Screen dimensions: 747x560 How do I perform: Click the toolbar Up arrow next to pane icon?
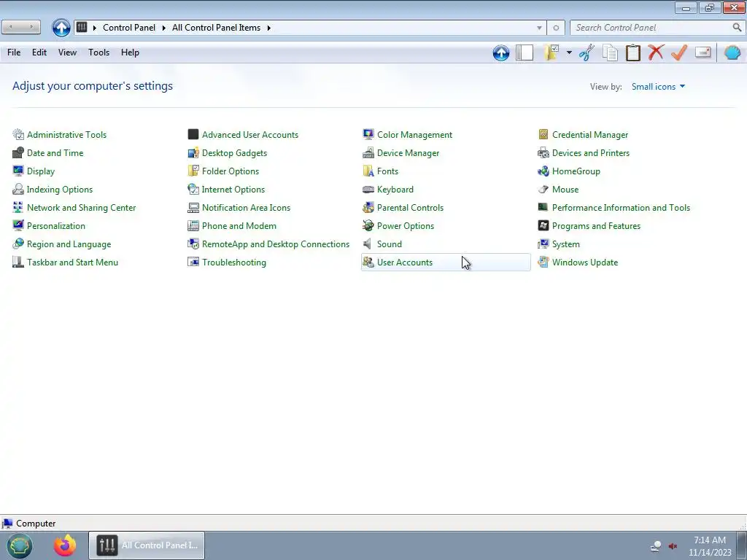(501, 52)
